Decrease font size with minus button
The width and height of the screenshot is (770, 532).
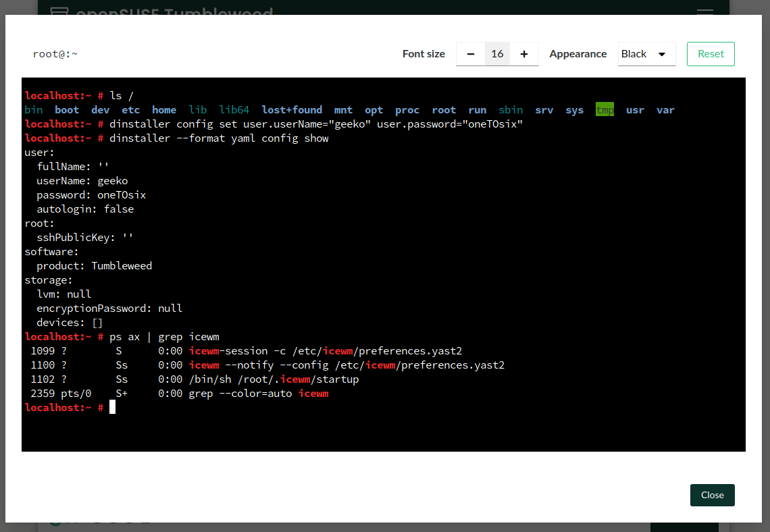(471, 54)
